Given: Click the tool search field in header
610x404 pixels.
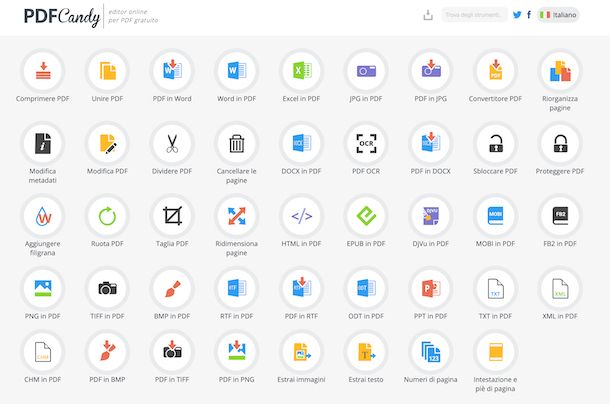Looking at the screenshot, I should 474,15.
